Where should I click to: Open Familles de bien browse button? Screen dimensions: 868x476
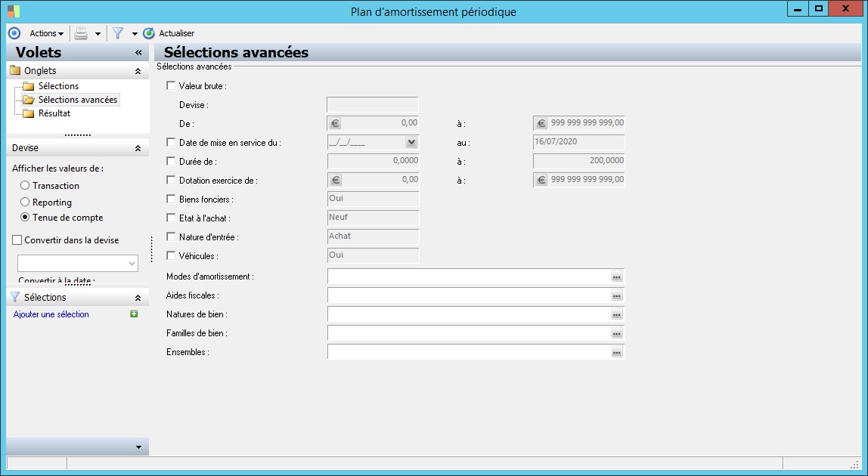(x=617, y=333)
